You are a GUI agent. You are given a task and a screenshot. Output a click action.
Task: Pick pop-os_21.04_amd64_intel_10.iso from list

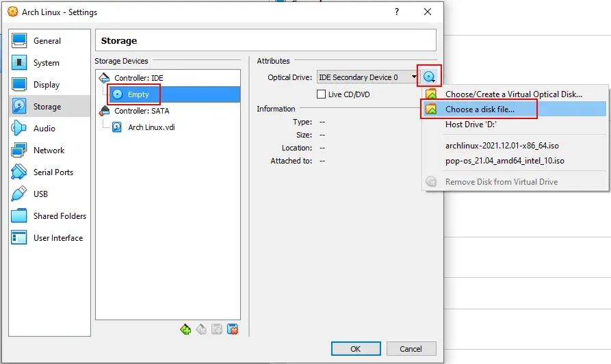pyautogui.click(x=504, y=161)
